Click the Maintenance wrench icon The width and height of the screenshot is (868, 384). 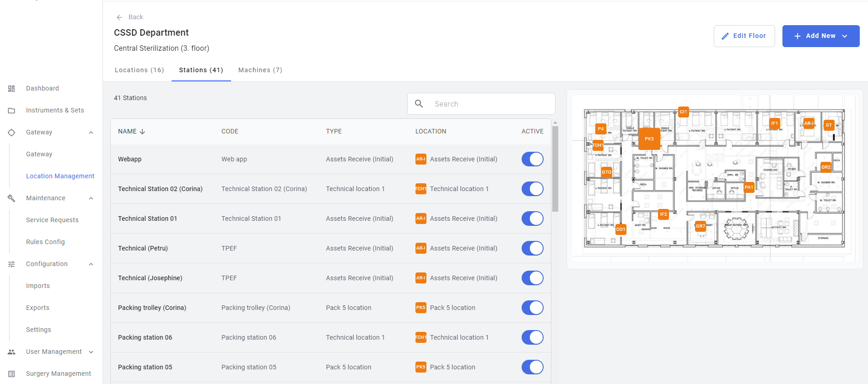click(11, 198)
